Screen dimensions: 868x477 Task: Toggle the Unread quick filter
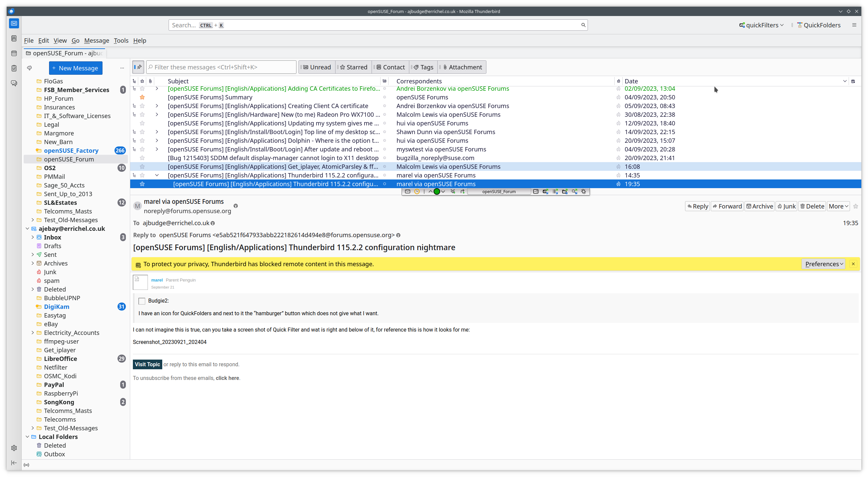[x=317, y=67]
